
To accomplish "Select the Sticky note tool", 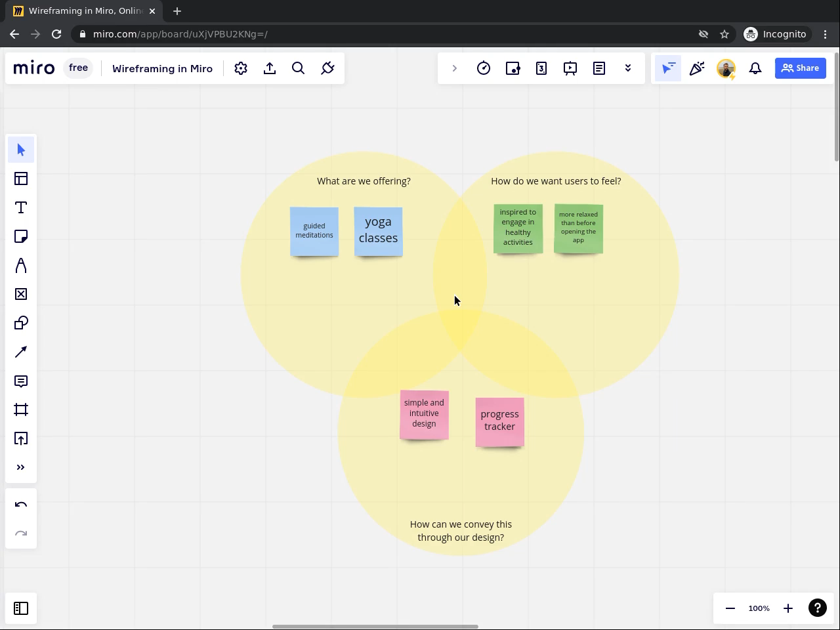I will [21, 237].
